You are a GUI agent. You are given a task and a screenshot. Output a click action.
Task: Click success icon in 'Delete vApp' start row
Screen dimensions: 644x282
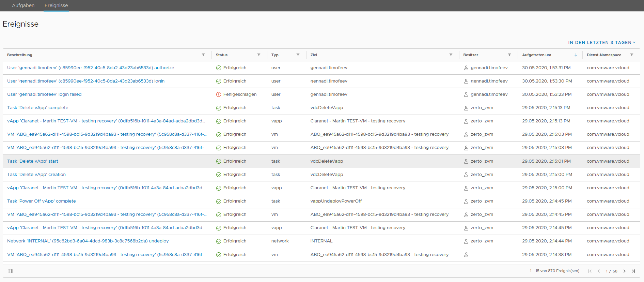[x=219, y=161]
